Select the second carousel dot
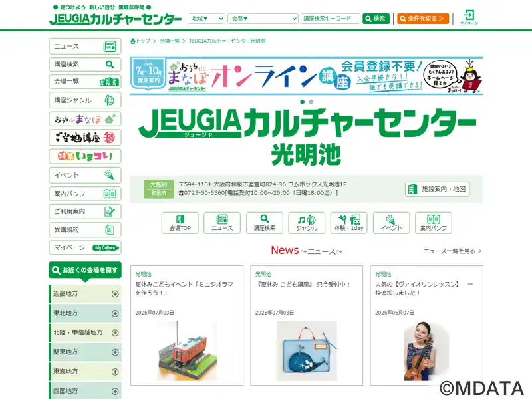 tap(311, 102)
